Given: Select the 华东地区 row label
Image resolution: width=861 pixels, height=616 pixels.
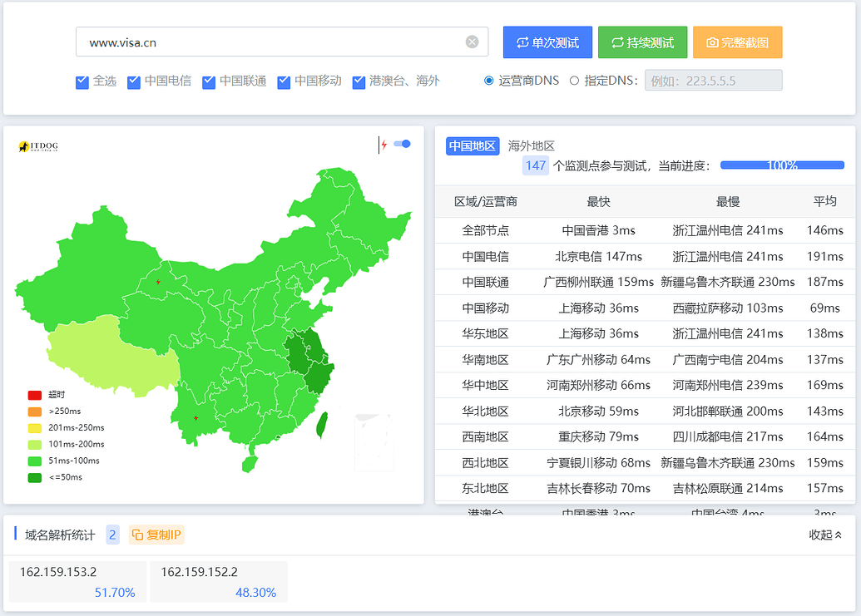Looking at the screenshot, I should point(486,333).
